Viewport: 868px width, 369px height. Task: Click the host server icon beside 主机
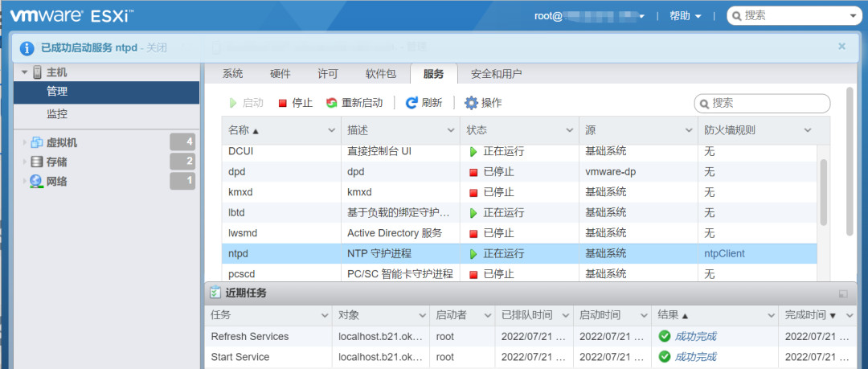click(38, 72)
